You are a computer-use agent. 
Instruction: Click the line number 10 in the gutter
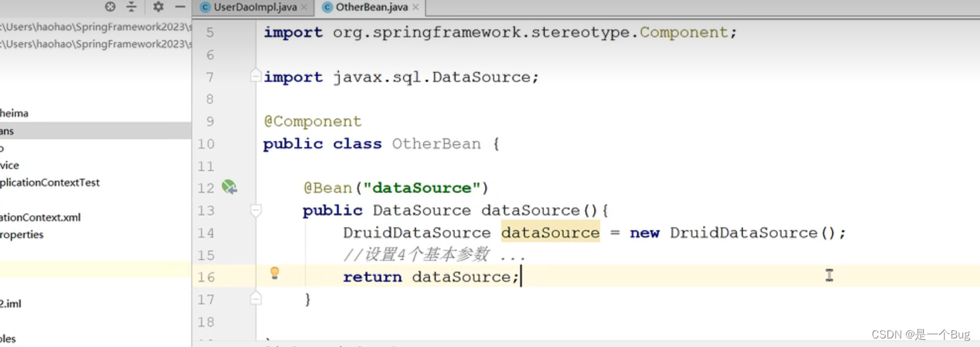coord(206,144)
